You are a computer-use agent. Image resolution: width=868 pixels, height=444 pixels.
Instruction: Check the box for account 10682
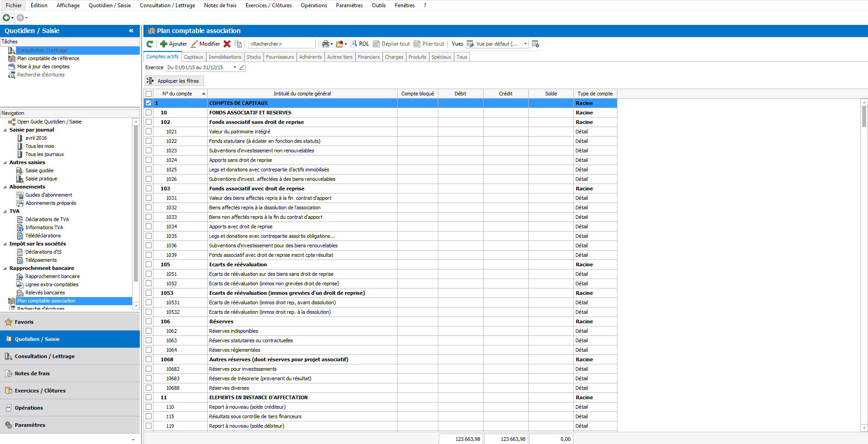pyautogui.click(x=148, y=369)
